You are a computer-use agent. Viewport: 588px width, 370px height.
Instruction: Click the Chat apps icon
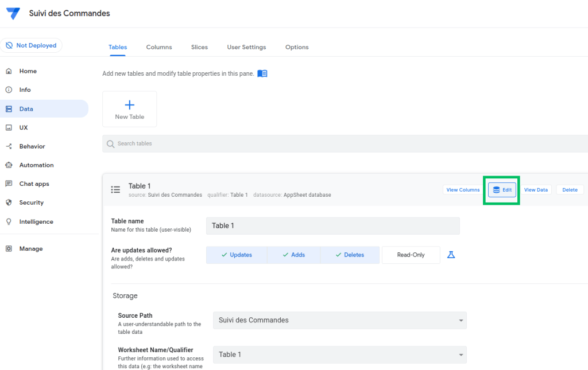(9, 184)
